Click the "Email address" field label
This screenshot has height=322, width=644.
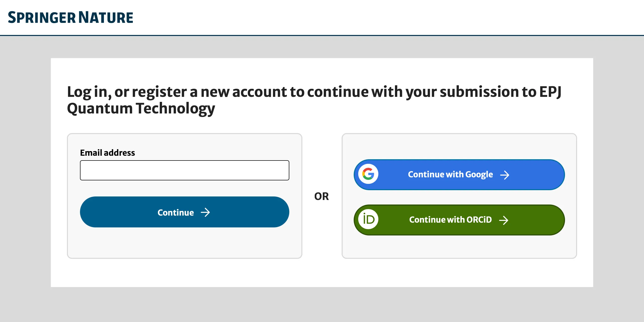point(107,153)
